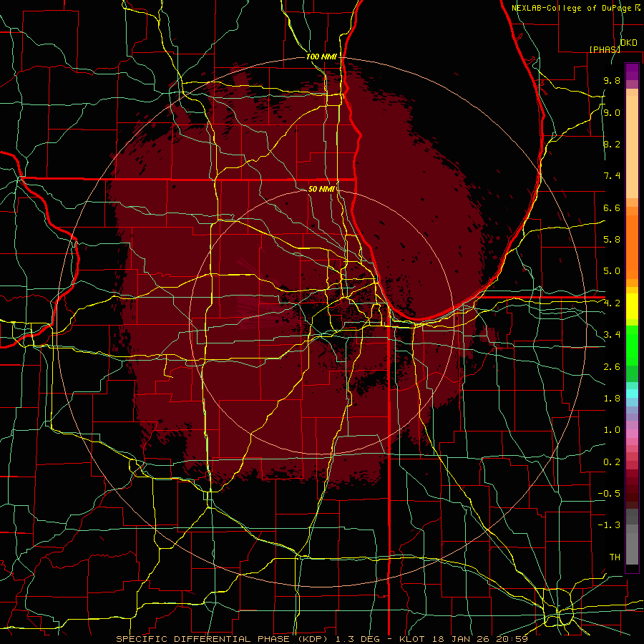Pick the cyan color scale segment
This screenshot has height=644, width=644.
click(x=632, y=394)
